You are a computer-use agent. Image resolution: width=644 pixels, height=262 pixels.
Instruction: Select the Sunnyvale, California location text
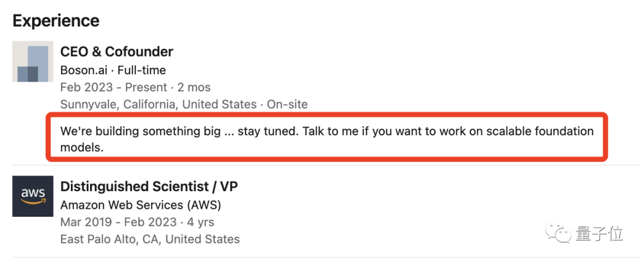click(x=158, y=105)
